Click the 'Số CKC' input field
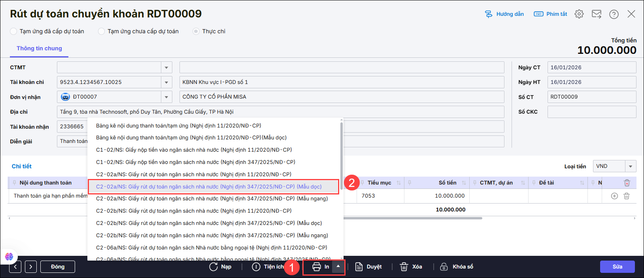Image resolution: width=644 pixels, height=278 pixels. coord(591,112)
